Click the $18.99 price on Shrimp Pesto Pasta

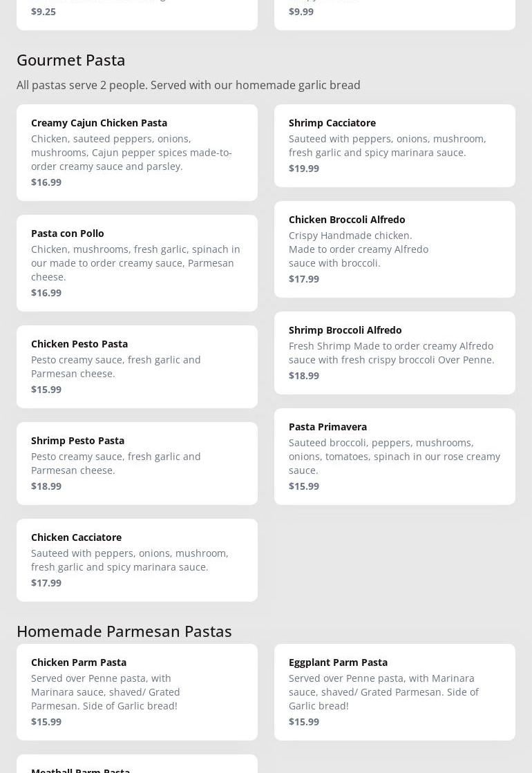(x=46, y=486)
